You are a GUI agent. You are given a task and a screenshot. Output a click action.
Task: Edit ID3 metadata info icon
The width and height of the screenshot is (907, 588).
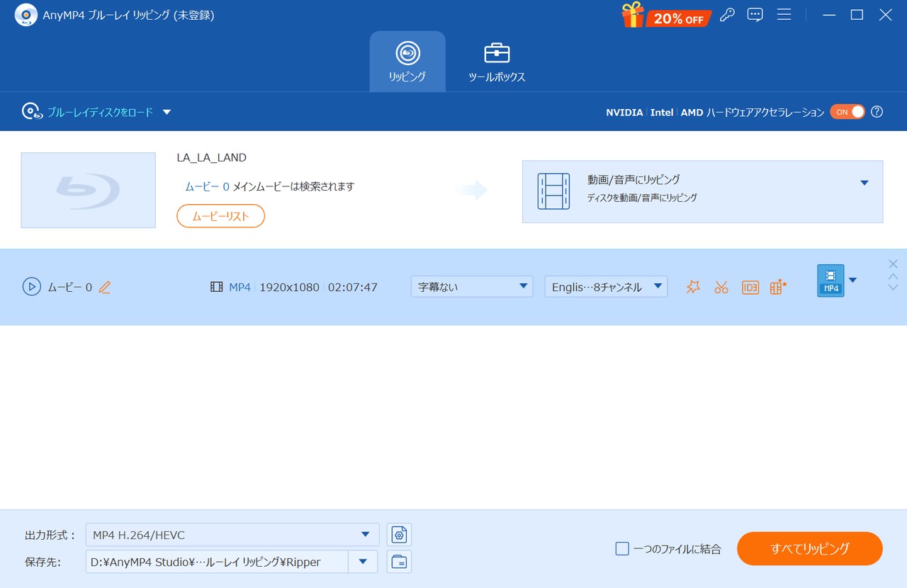(750, 287)
